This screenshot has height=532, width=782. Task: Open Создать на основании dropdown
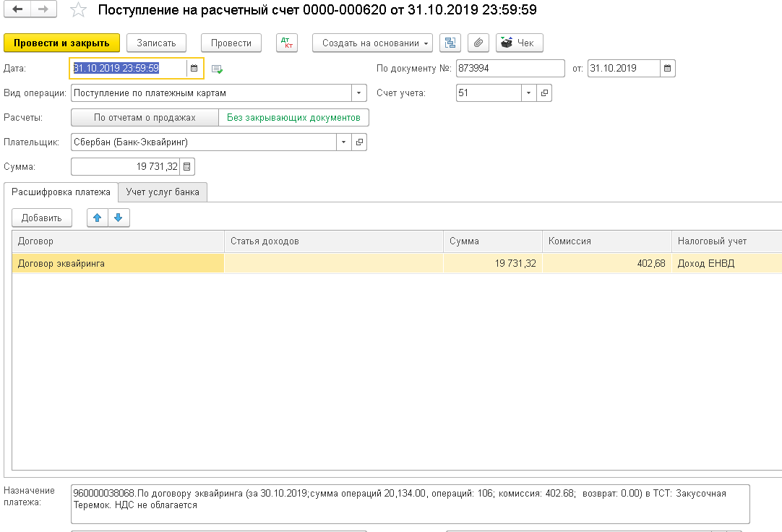point(372,43)
